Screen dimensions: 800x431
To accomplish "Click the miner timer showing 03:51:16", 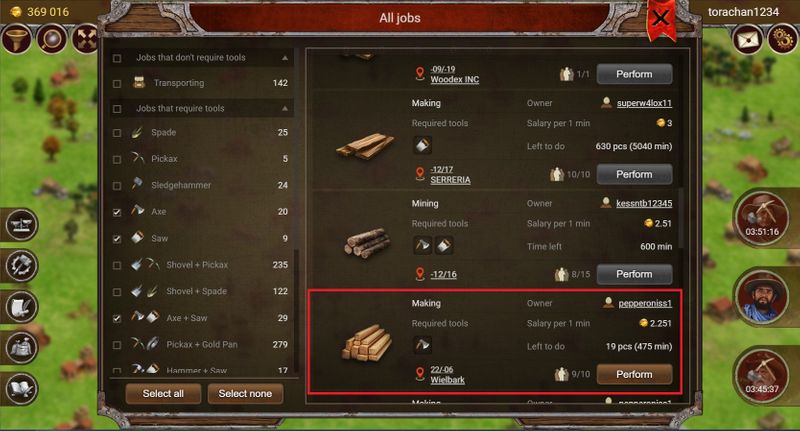I will pyautogui.click(x=762, y=218).
